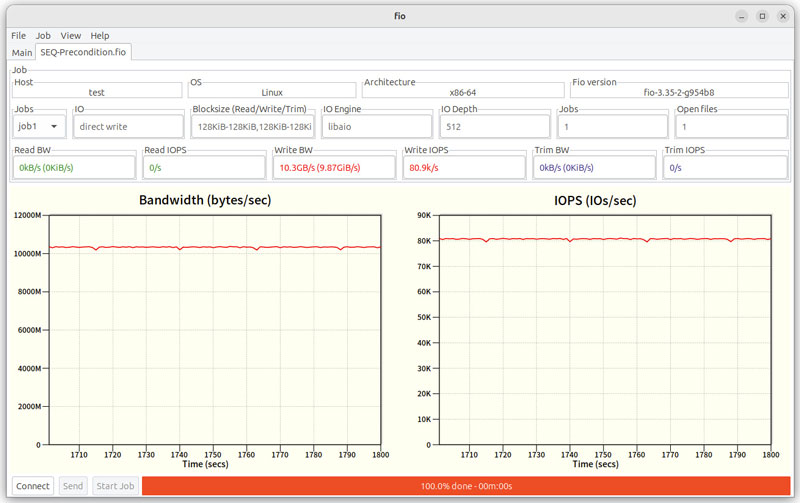800x503 pixels.
Task: Minimize the fio window
Action: click(742, 16)
